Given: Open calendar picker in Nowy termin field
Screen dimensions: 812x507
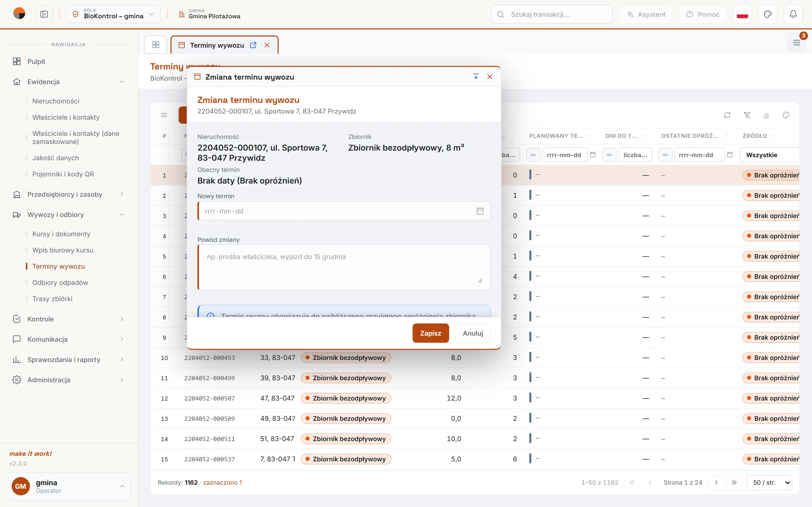Looking at the screenshot, I should pyautogui.click(x=480, y=211).
